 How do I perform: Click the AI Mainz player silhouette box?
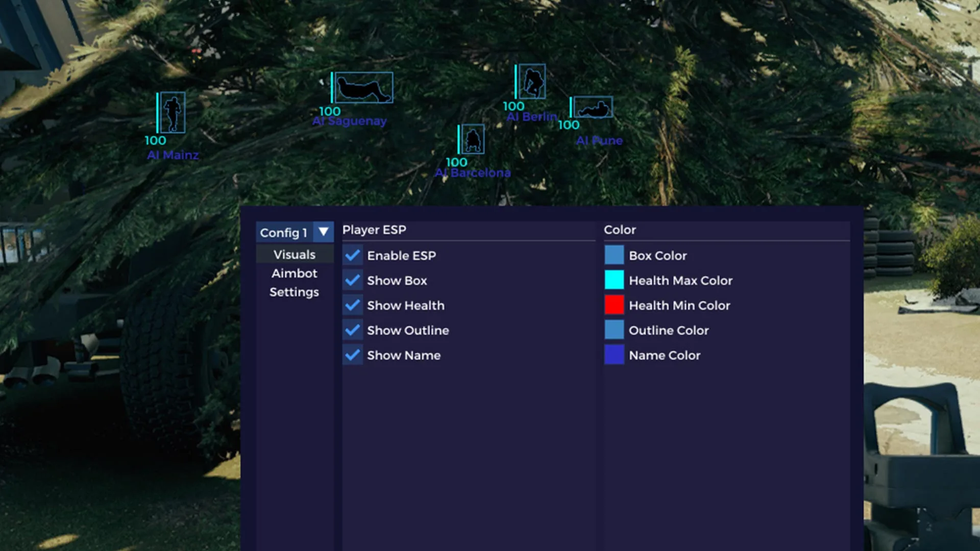[x=173, y=113]
